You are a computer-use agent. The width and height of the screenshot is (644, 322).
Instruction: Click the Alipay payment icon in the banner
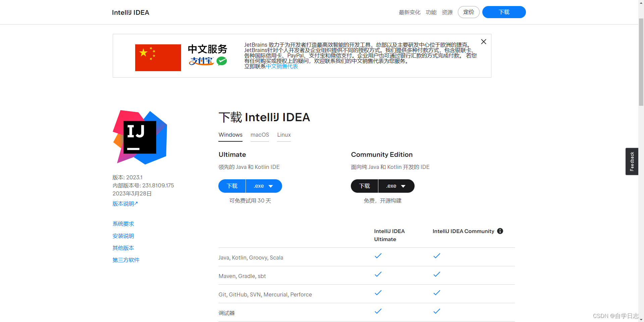(x=201, y=62)
